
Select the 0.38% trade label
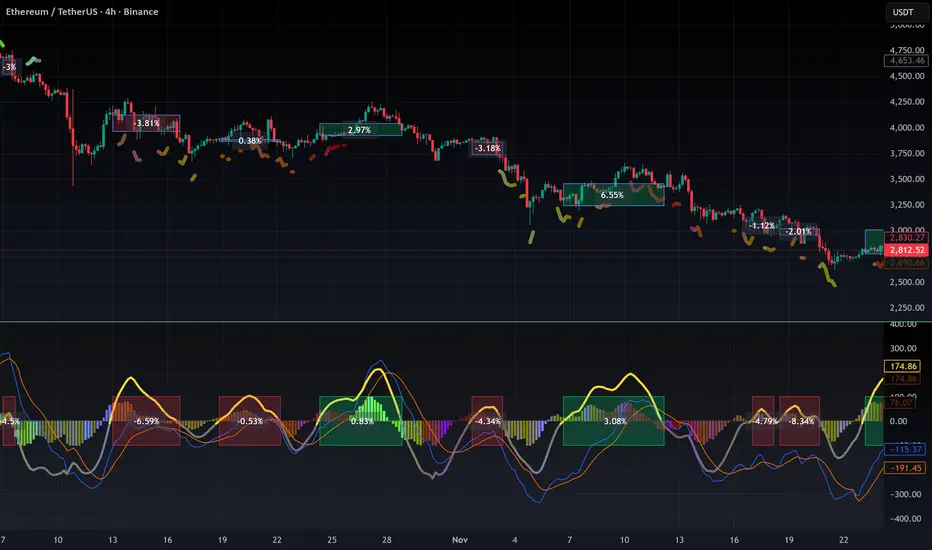(x=249, y=141)
